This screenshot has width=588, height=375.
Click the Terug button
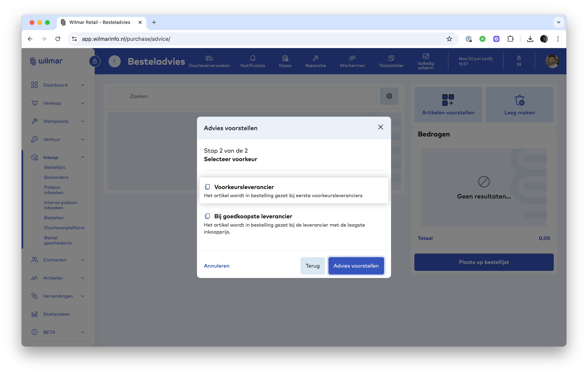(312, 266)
